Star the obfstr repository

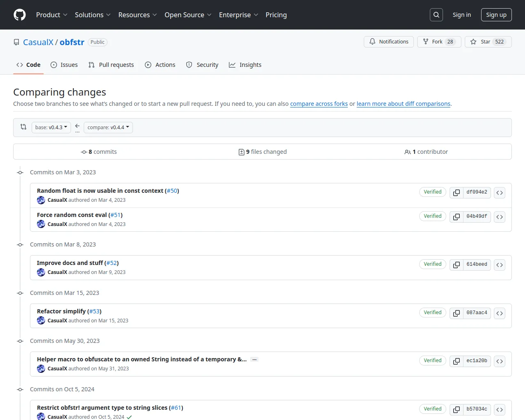point(488,42)
